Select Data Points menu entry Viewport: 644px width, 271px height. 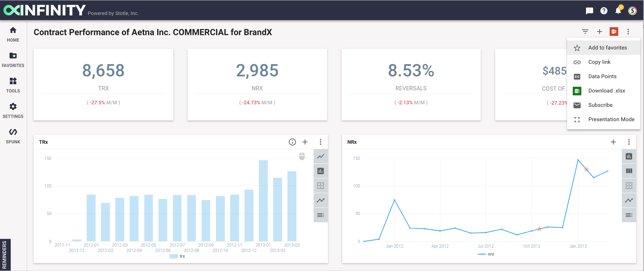coord(604,76)
